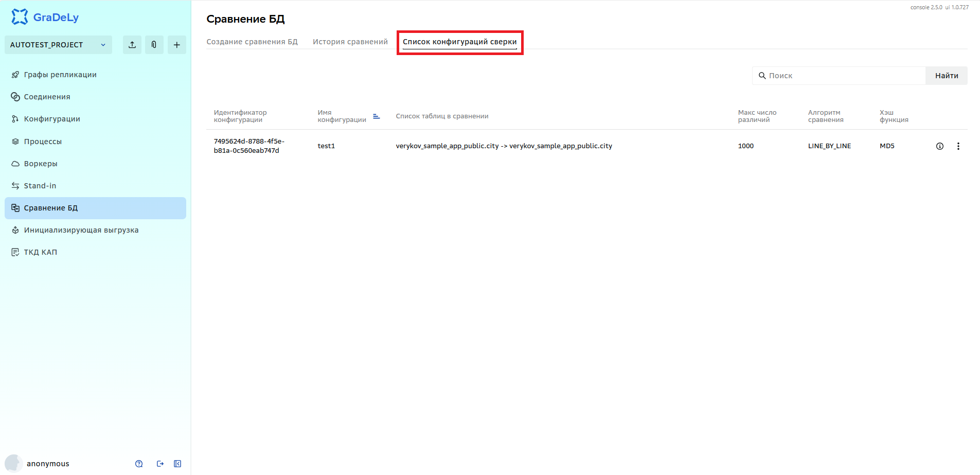Viewport: 980px width, 475px height.
Task: Click the anonymous user avatar
Action: 14,463
